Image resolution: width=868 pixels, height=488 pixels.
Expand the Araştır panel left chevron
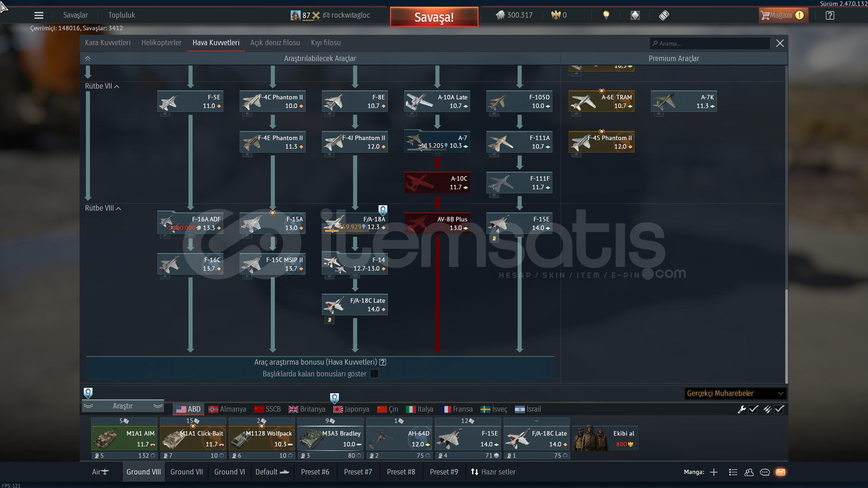pos(88,406)
